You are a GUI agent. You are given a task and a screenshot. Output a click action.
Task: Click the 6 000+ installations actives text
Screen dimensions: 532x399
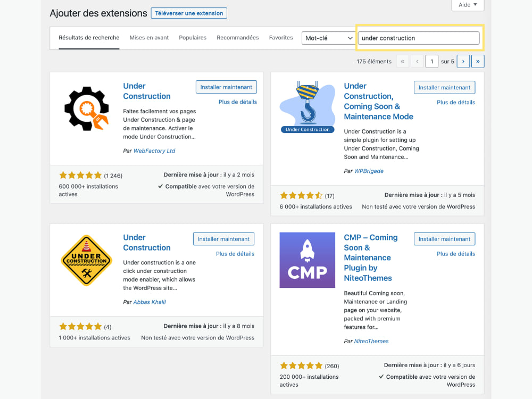316,206
